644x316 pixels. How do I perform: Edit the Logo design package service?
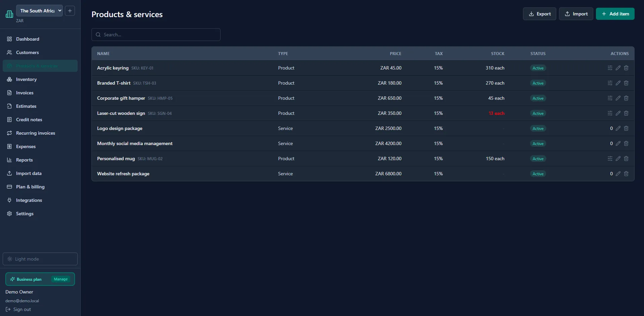tap(618, 128)
